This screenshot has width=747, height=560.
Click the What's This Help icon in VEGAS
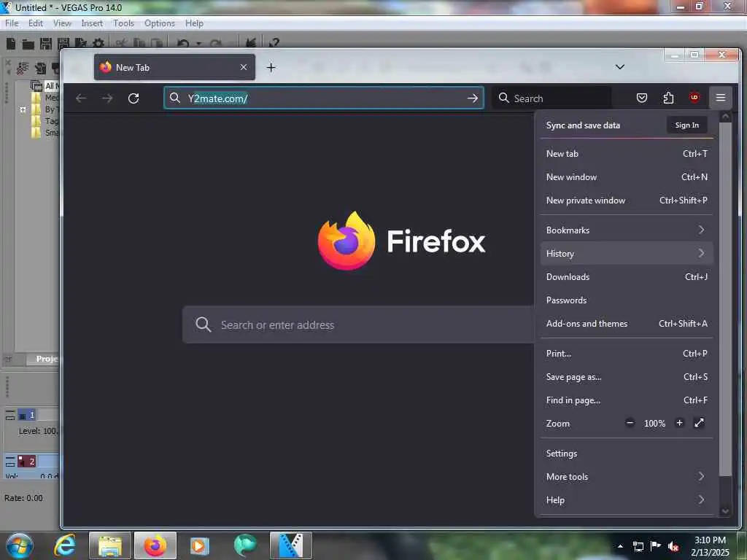pos(274,43)
